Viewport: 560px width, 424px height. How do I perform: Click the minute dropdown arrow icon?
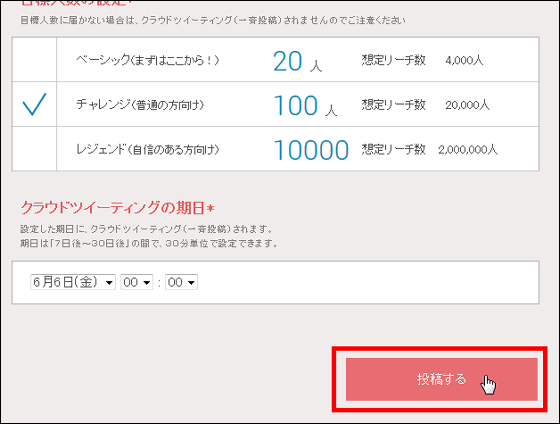191,283
